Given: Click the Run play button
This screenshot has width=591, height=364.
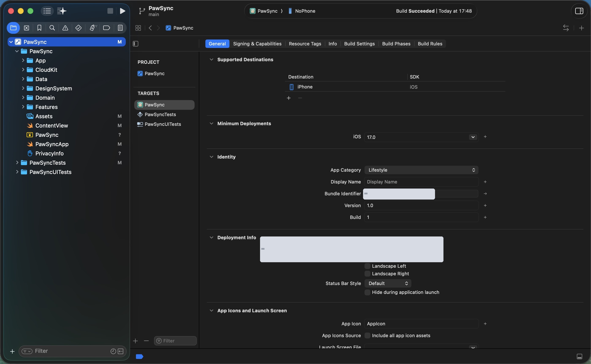Looking at the screenshot, I should 122,11.
